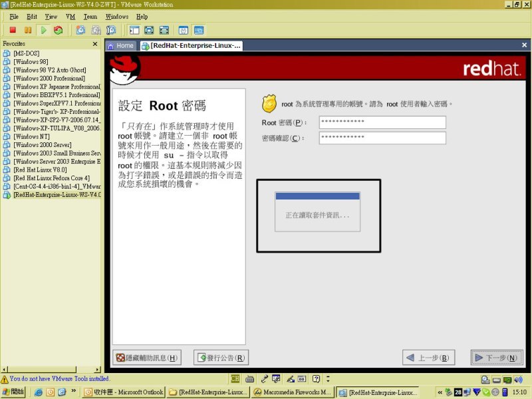Click the tray icon showing 28
532x399 pixels.
point(458,392)
